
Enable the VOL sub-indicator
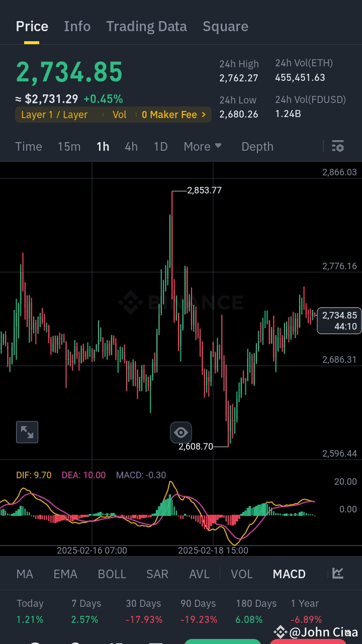241,574
